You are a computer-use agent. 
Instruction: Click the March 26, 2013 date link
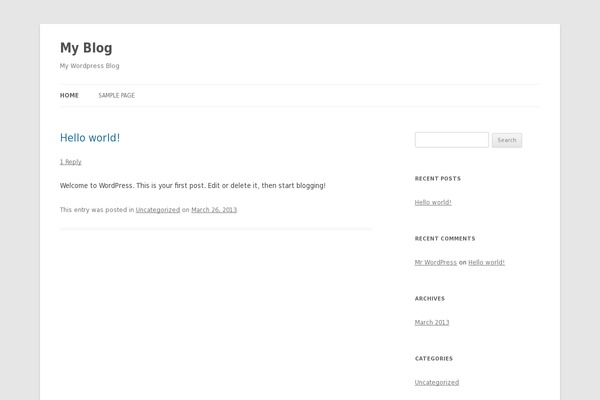(x=214, y=210)
